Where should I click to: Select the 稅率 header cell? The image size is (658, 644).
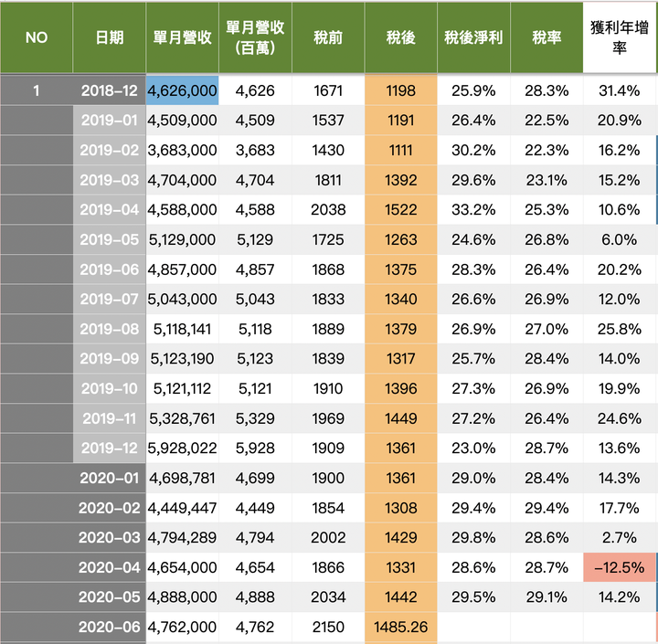pos(547,37)
